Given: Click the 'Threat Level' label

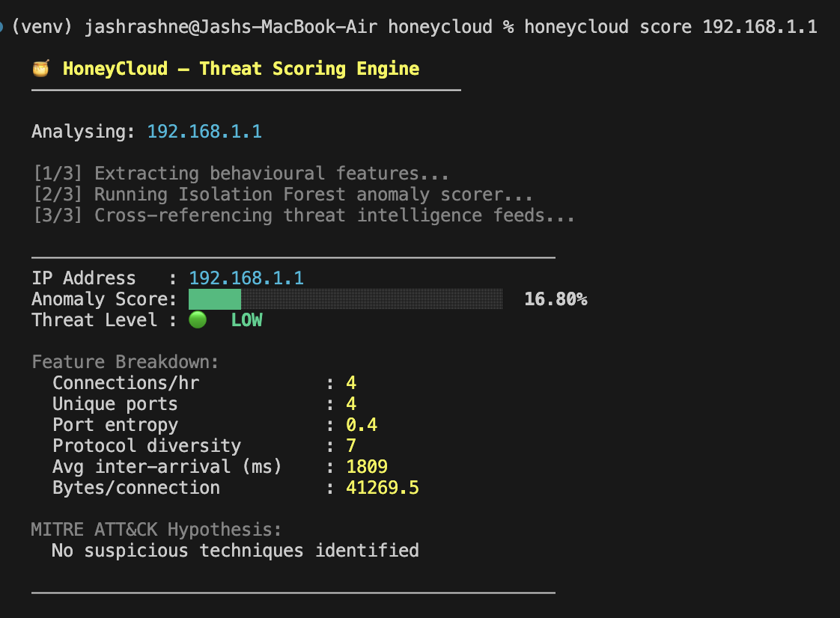Looking at the screenshot, I should [x=94, y=319].
